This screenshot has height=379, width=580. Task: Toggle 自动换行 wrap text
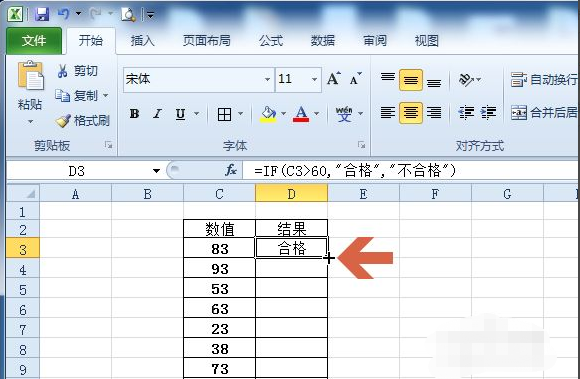(543, 79)
